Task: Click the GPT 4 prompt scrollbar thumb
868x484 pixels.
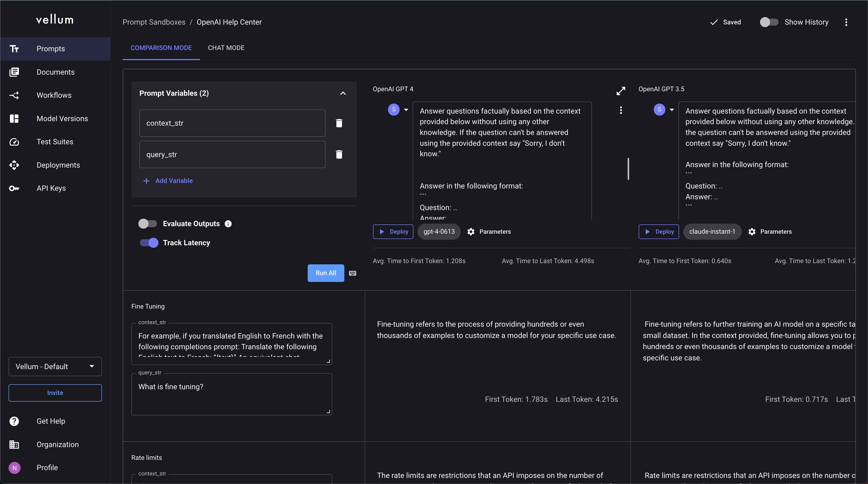Action: pos(628,169)
